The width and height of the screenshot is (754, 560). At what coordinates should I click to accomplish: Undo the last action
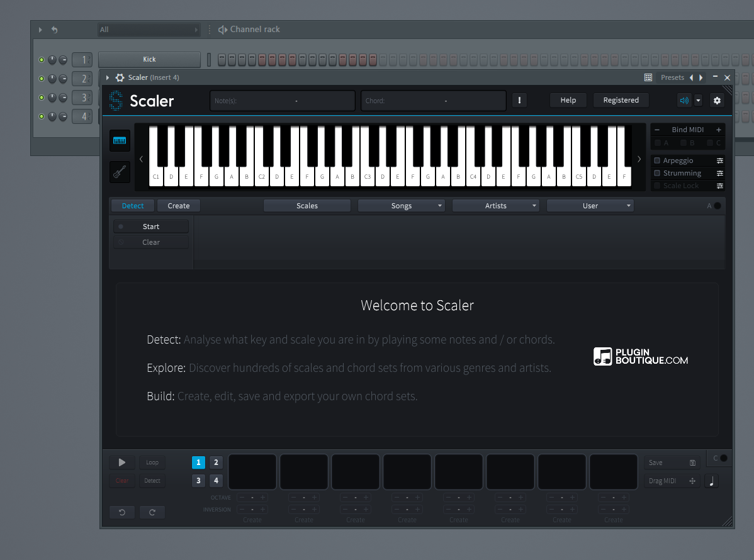coord(121,512)
